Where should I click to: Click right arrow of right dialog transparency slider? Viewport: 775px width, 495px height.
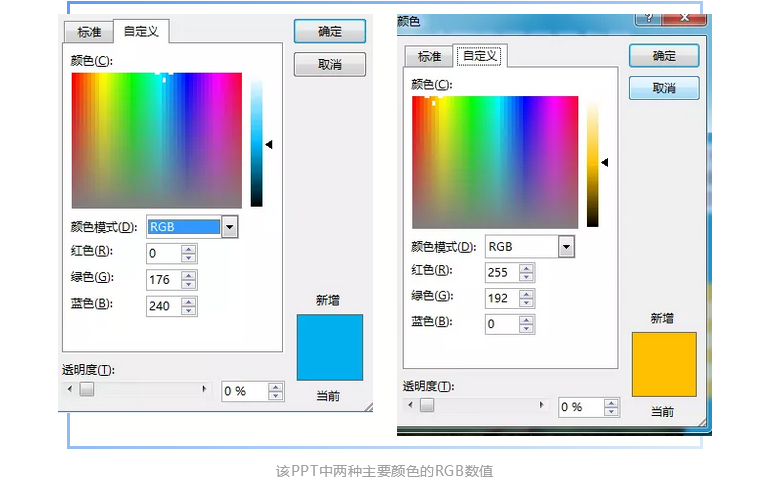click(542, 405)
